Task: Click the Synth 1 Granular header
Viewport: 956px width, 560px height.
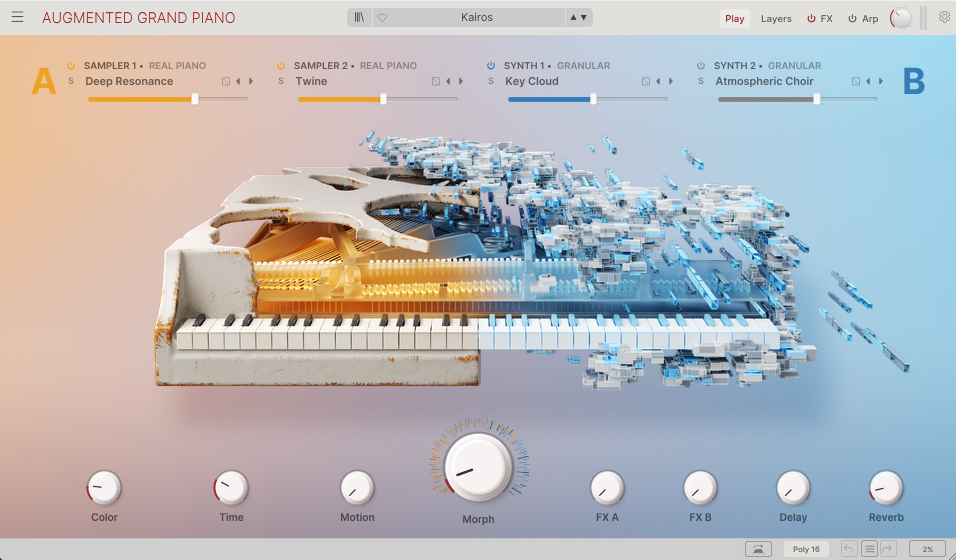Action: (x=557, y=65)
